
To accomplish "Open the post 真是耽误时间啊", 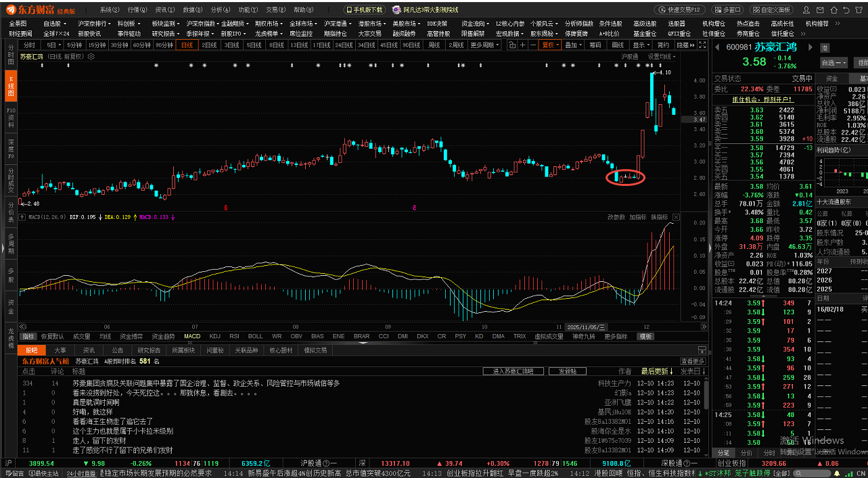I will point(95,402).
